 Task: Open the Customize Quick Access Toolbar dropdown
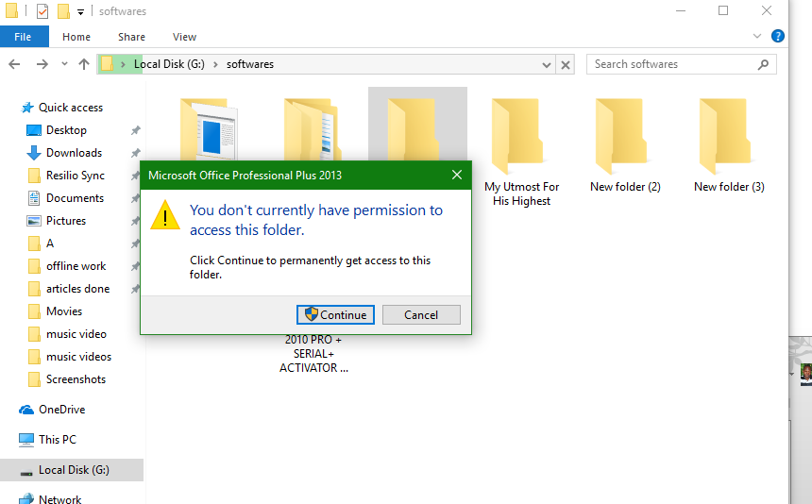click(x=81, y=12)
